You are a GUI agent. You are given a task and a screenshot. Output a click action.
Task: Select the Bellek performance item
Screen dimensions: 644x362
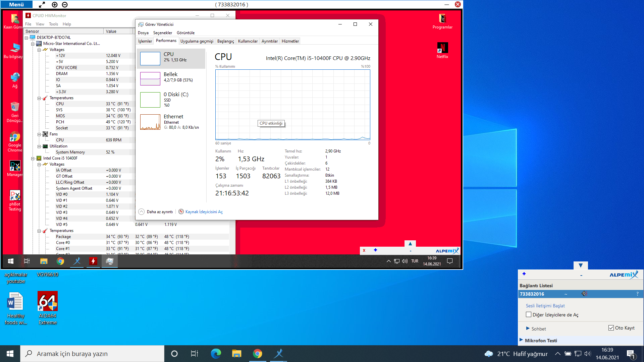click(x=171, y=79)
